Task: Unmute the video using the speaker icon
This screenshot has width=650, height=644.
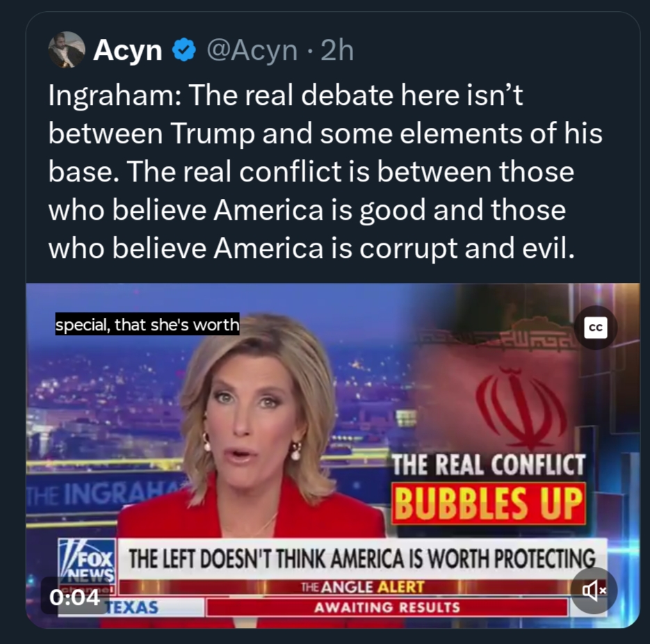Action: (x=594, y=590)
